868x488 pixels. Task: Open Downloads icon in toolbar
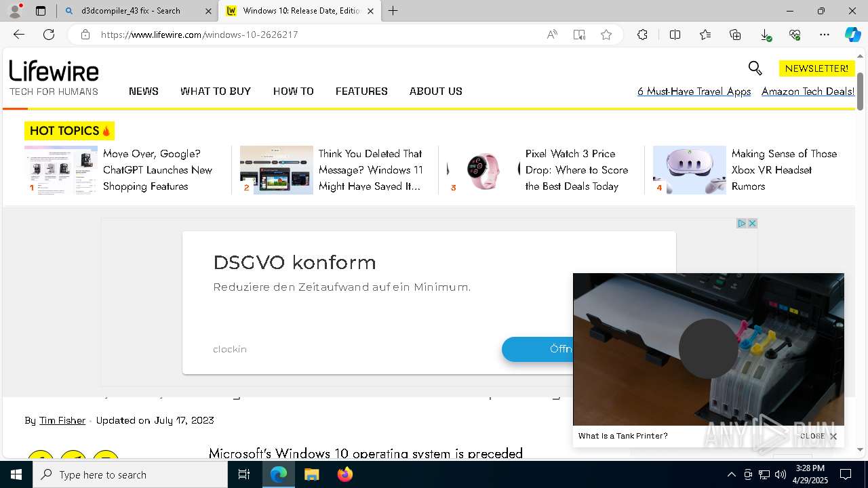[x=765, y=35]
